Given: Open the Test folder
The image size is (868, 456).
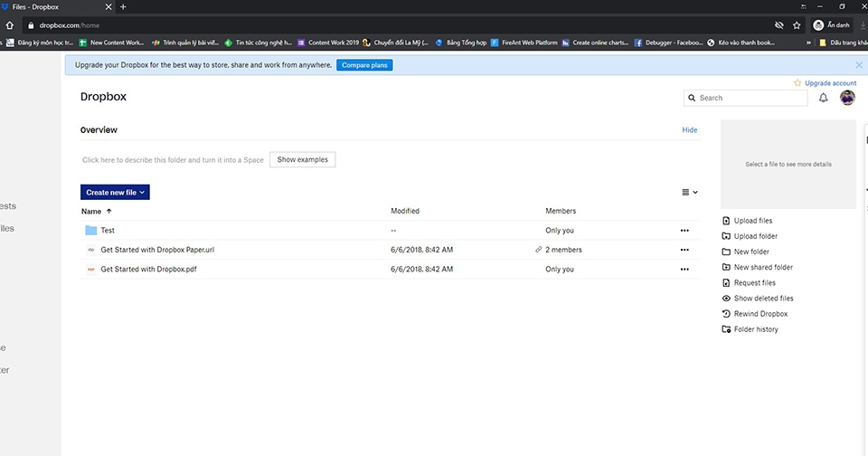Looking at the screenshot, I should (108, 231).
